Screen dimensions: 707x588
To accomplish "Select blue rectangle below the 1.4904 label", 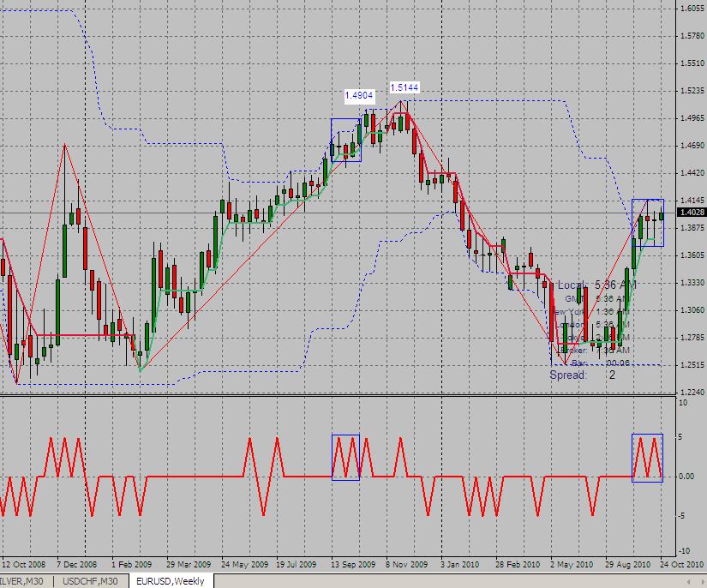I will tap(346, 140).
